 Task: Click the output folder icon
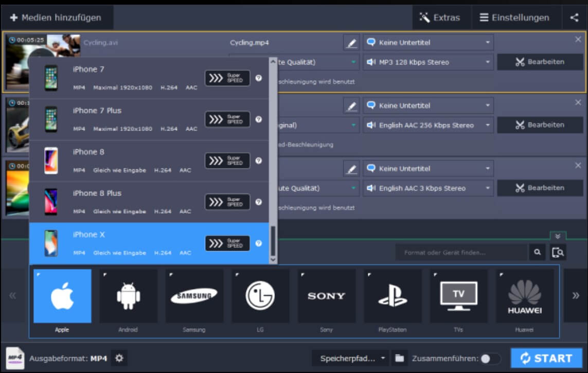(399, 359)
